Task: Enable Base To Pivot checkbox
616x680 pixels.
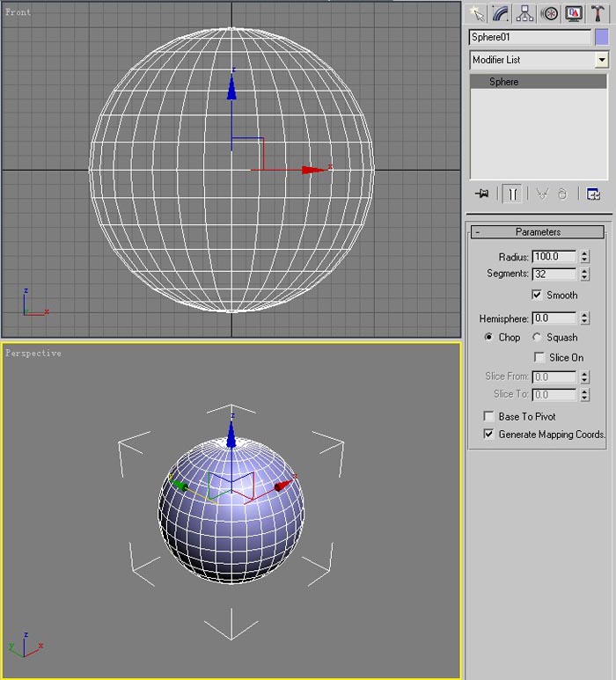Action: click(488, 416)
